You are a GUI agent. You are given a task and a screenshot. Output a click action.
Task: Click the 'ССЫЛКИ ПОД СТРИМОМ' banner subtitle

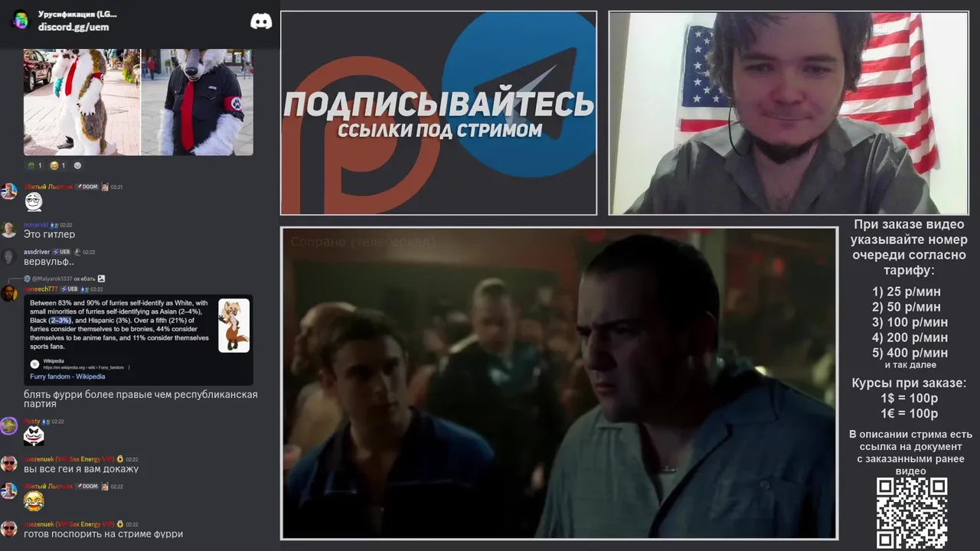click(439, 130)
